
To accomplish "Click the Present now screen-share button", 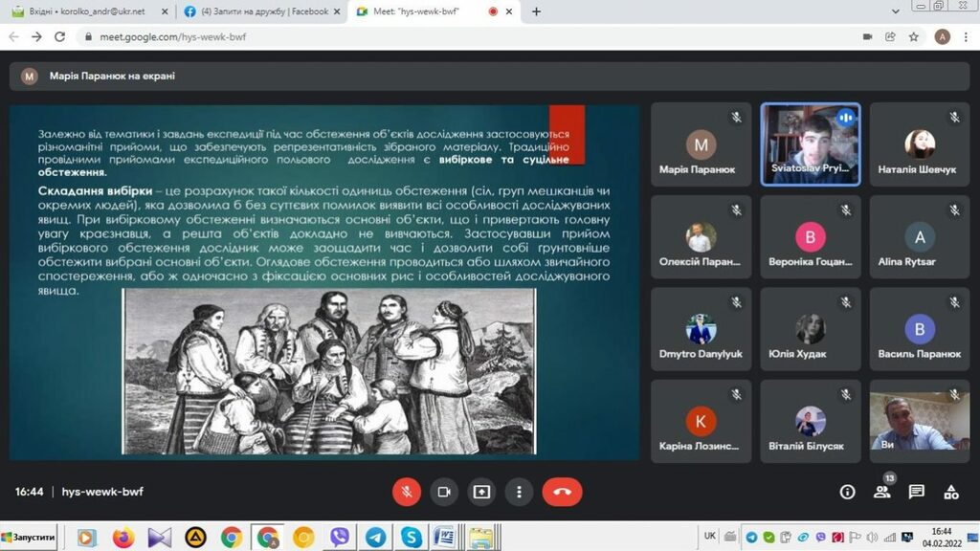I will tap(481, 492).
